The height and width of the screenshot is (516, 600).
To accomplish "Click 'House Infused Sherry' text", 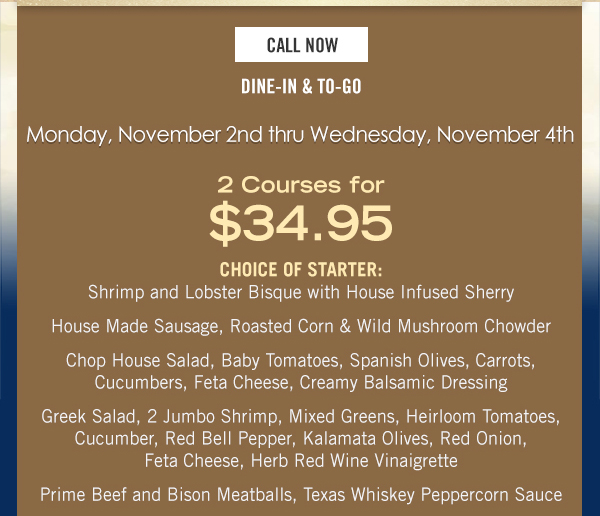I will coord(430,292).
